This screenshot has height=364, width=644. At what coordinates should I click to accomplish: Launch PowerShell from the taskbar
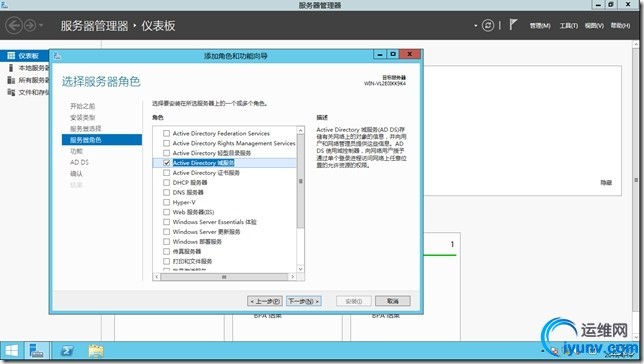tap(67, 351)
